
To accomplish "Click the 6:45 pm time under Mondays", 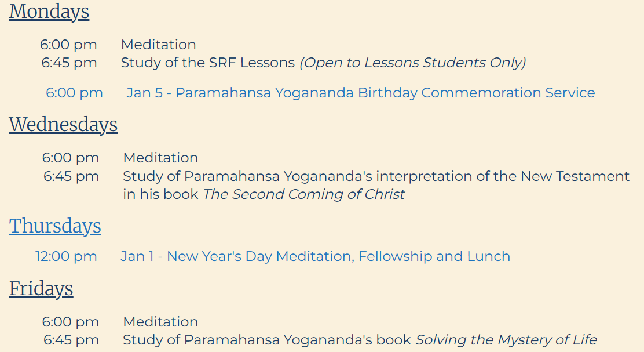I will point(69,63).
